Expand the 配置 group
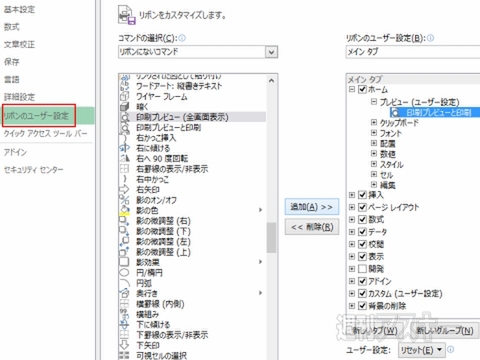Image resolution: width=480 pixels, height=360 pixels. pos(374,143)
